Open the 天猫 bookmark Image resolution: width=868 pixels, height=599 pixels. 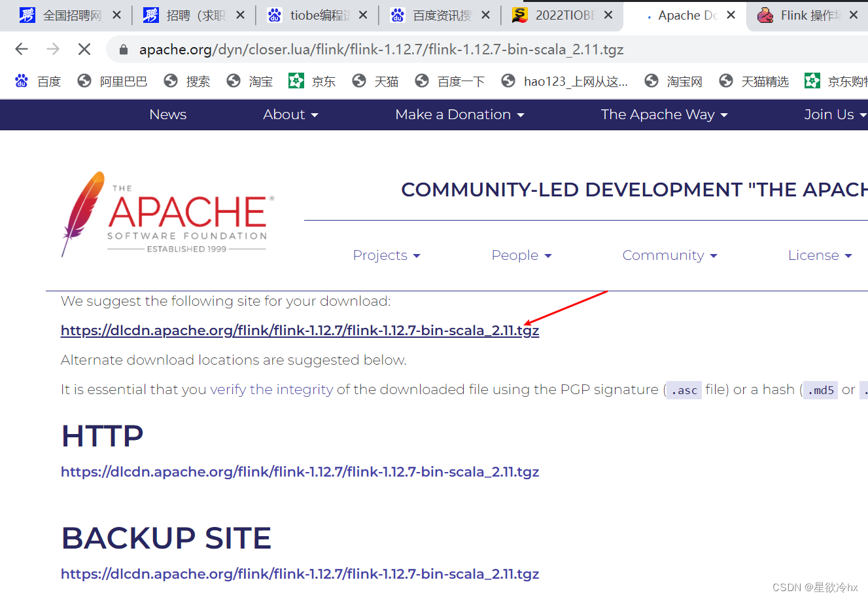tap(375, 81)
